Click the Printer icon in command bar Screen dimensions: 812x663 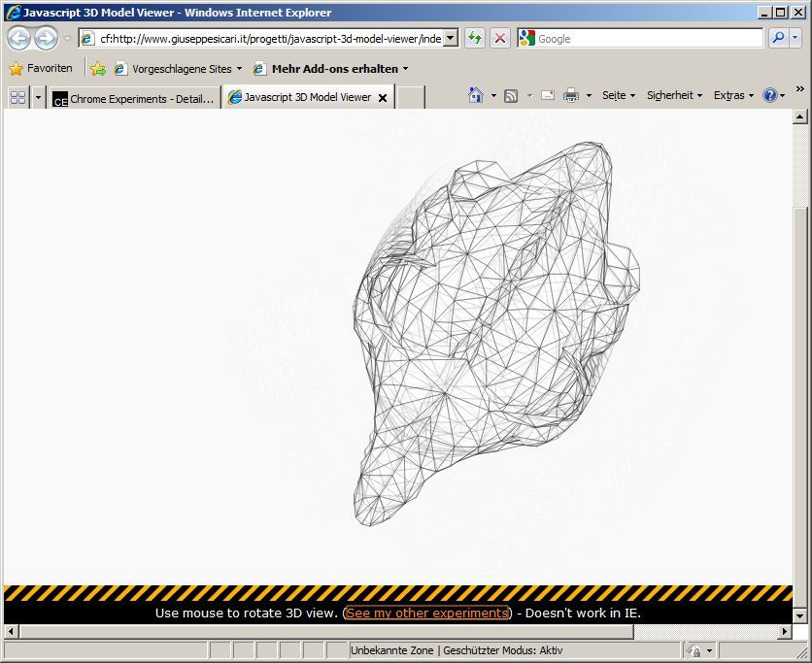coord(571,95)
